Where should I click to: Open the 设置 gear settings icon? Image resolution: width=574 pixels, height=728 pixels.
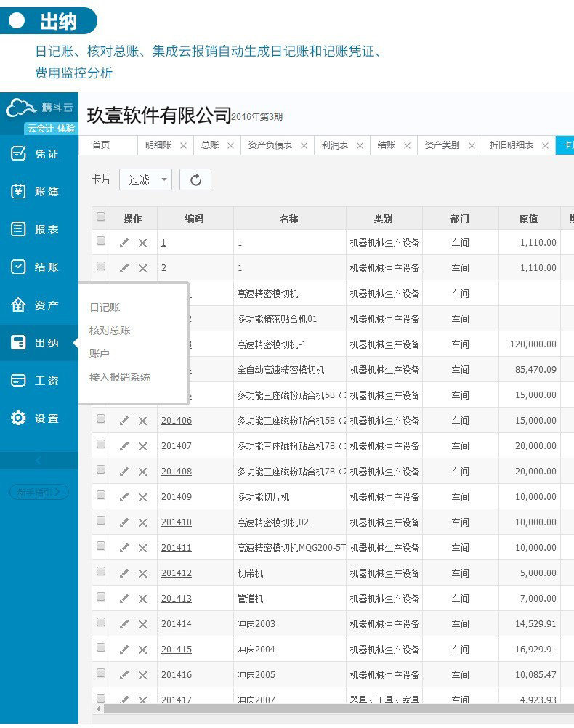[18, 418]
